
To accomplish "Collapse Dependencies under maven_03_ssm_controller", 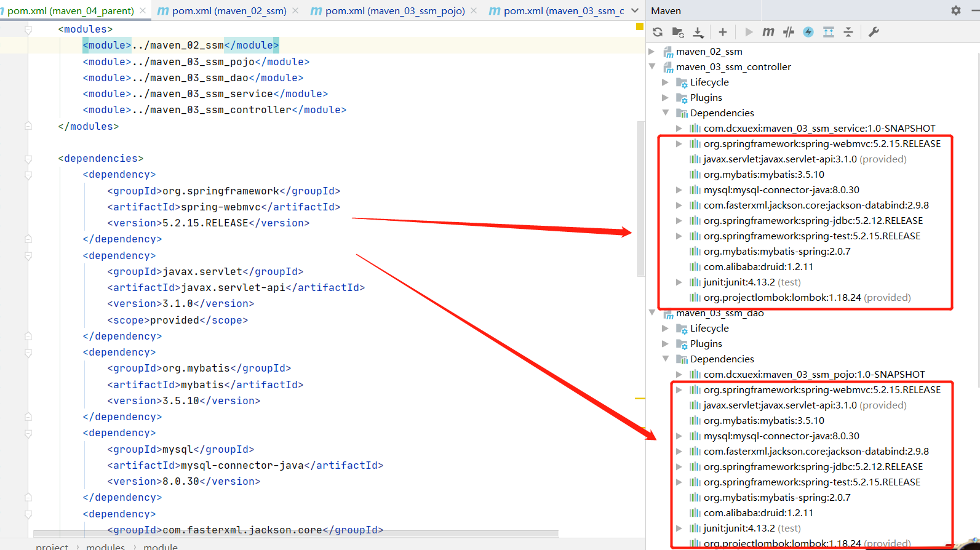I will 666,113.
